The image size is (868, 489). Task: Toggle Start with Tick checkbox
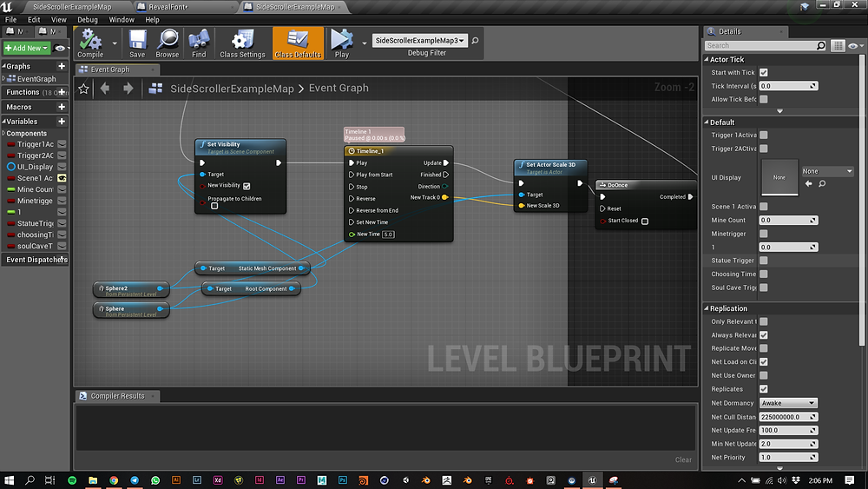point(763,73)
